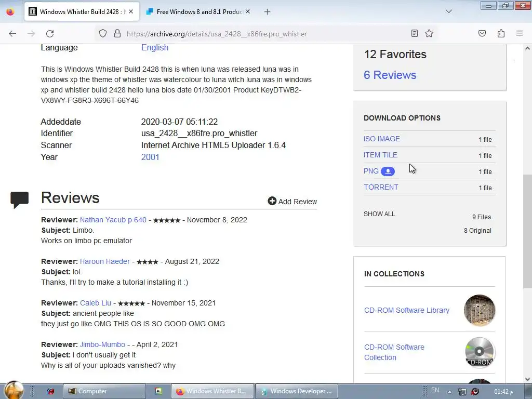Click the reviews speech bubble icon
The width and height of the screenshot is (532, 399).
(x=19, y=199)
